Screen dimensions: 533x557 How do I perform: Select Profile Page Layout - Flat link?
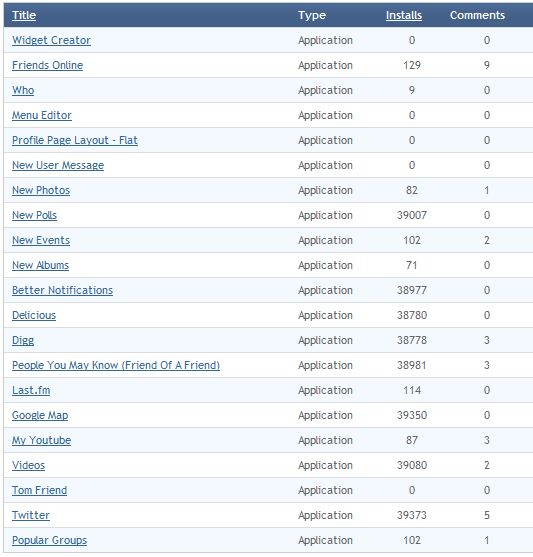[x=75, y=141]
